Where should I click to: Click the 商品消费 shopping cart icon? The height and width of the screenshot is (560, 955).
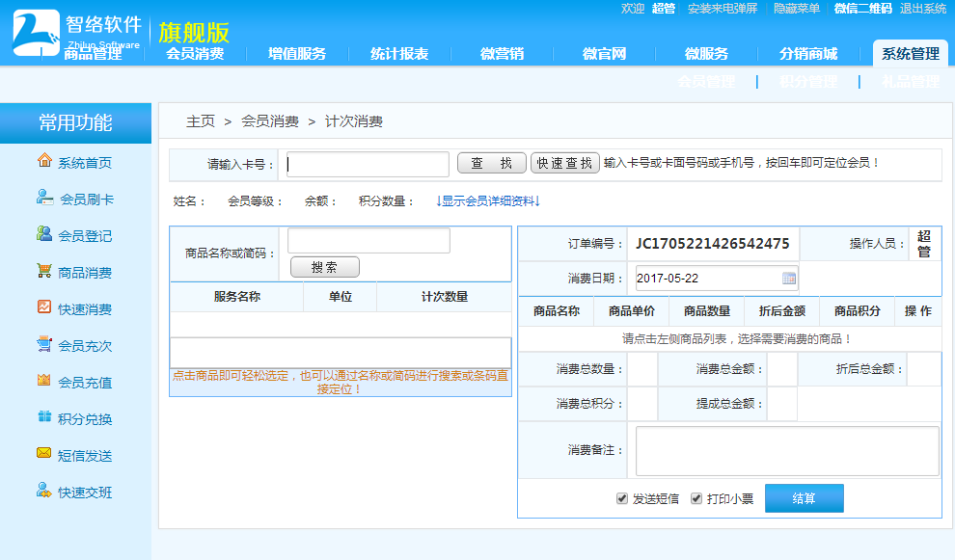point(44,271)
